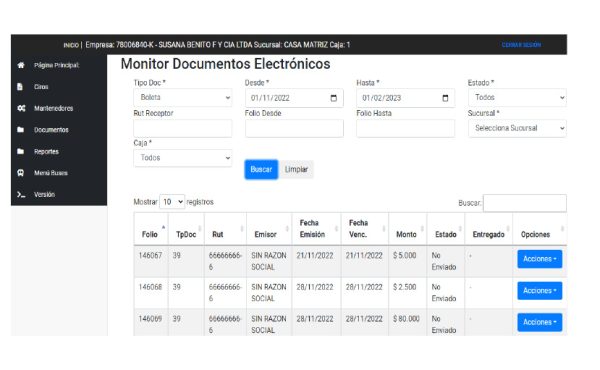Image resolution: width=600 pixels, height=370 pixels.
Task: Open Reportes menu in sidebar
Action: point(46,152)
